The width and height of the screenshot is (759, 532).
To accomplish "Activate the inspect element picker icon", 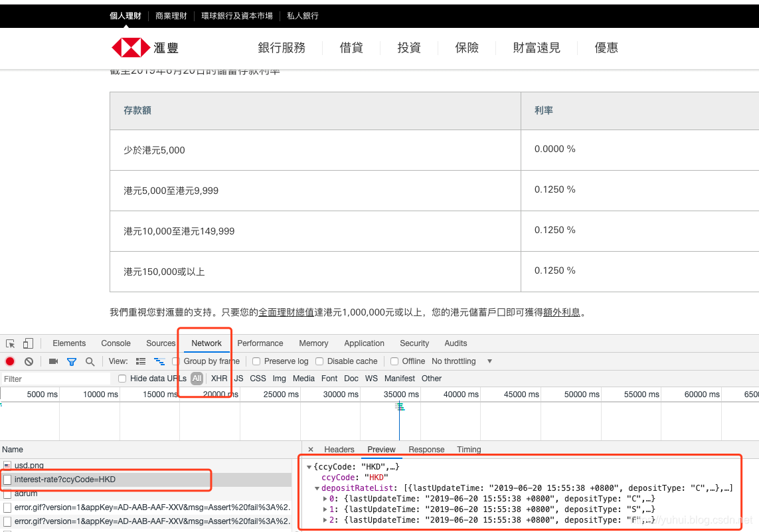I will (10, 343).
